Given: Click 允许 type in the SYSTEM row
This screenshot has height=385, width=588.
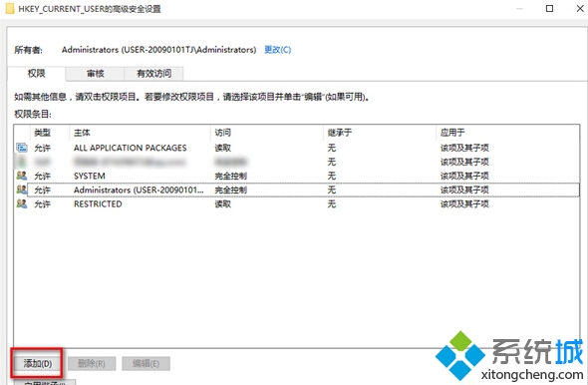Looking at the screenshot, I should click(x=43, y=176).
